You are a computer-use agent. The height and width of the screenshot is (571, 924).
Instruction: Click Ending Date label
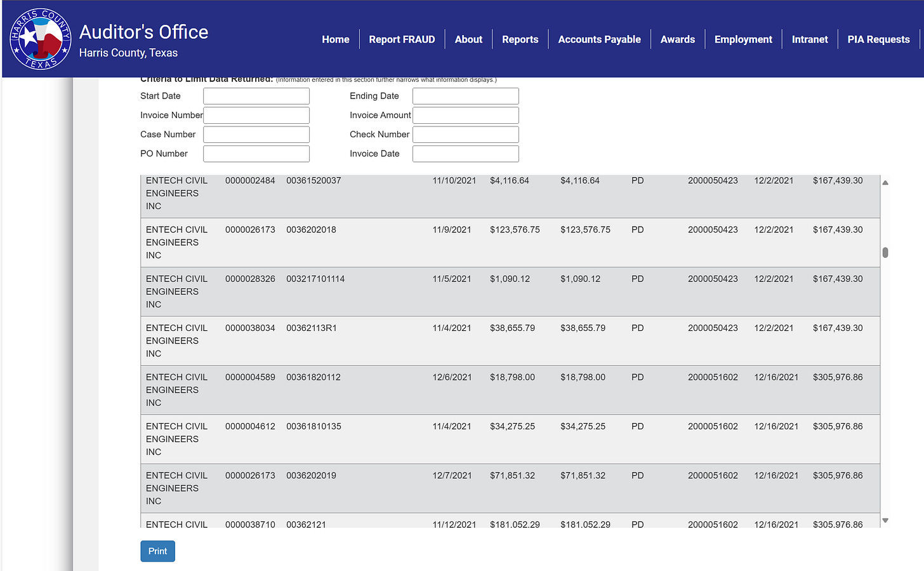(374, 96)
